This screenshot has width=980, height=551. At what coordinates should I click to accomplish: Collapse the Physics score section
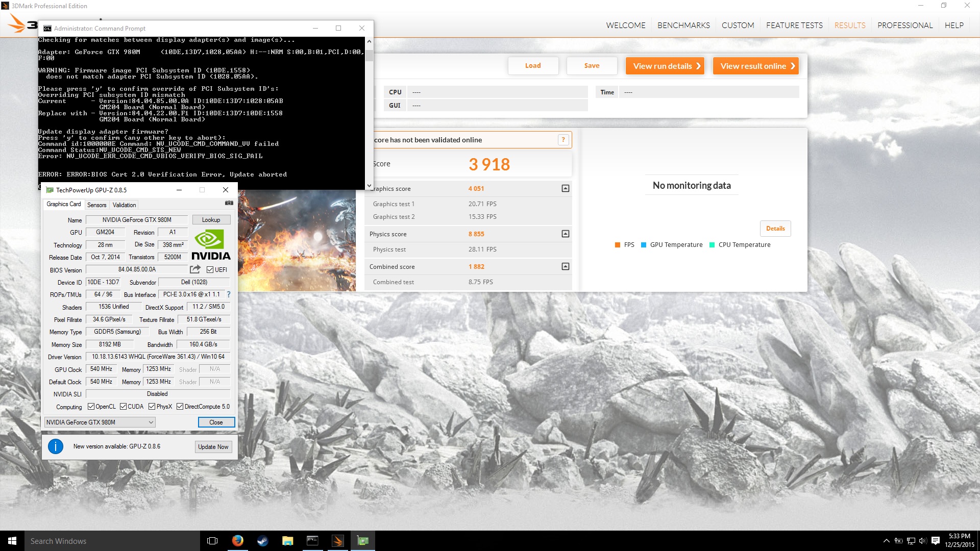click(566, 234)
